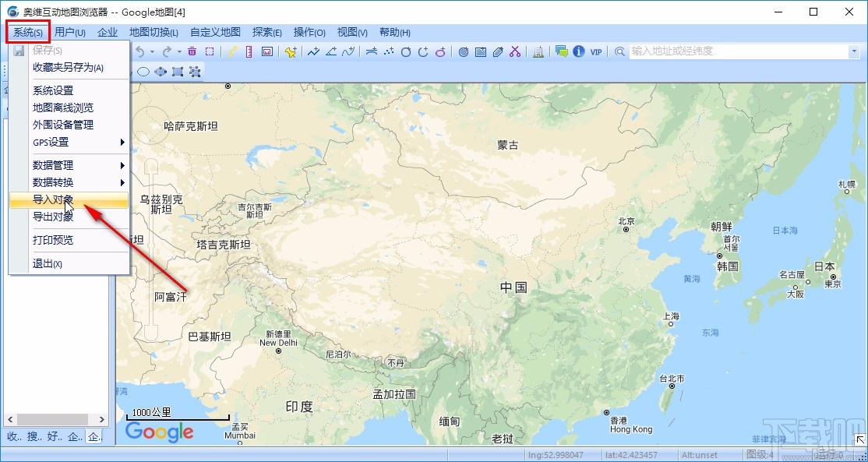The height and width of the screenshot is (462, 868).
Task: Click the purple scissors cut tool
Action: point(515,51)
